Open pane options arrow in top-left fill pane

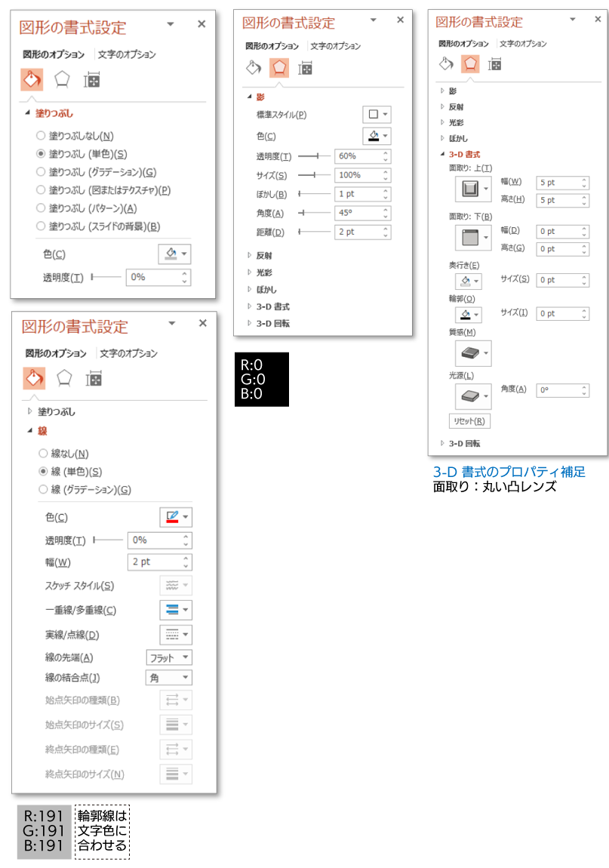pos(171,24)
